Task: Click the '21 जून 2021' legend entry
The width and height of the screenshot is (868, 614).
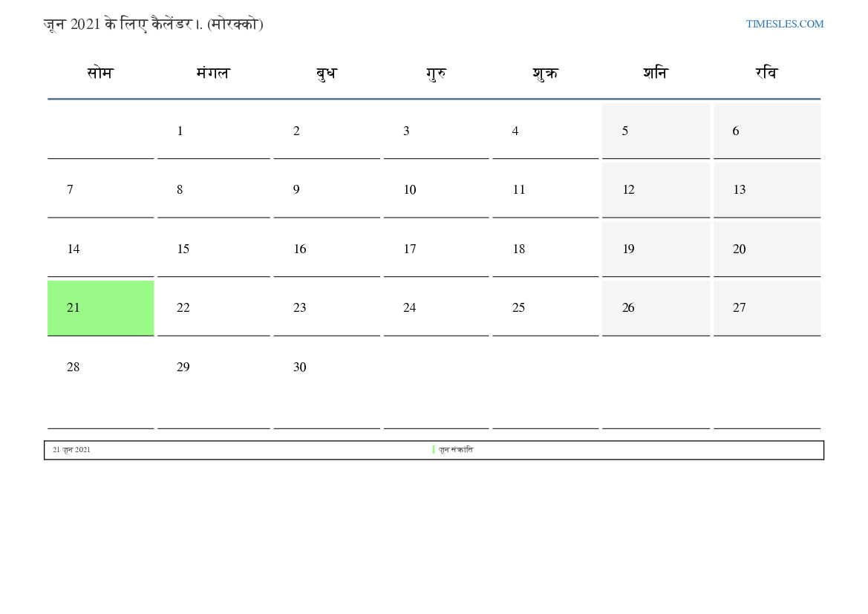Action: point(71,450)
